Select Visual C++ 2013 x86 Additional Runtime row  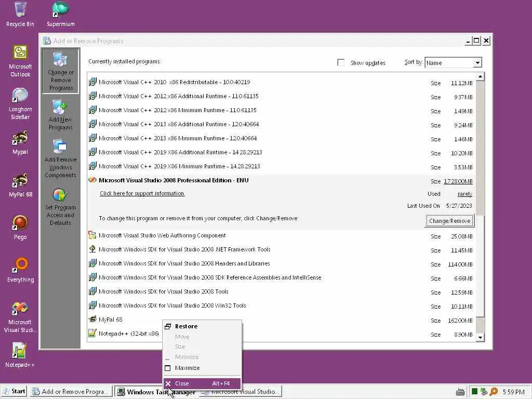click(x=281, y=125)
